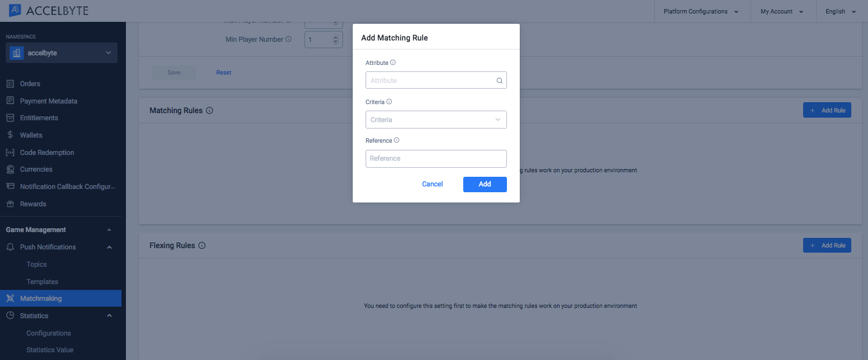The image size is (868, 360).
Task: Focus the Attribute input field
Action: tap(436, 80)
